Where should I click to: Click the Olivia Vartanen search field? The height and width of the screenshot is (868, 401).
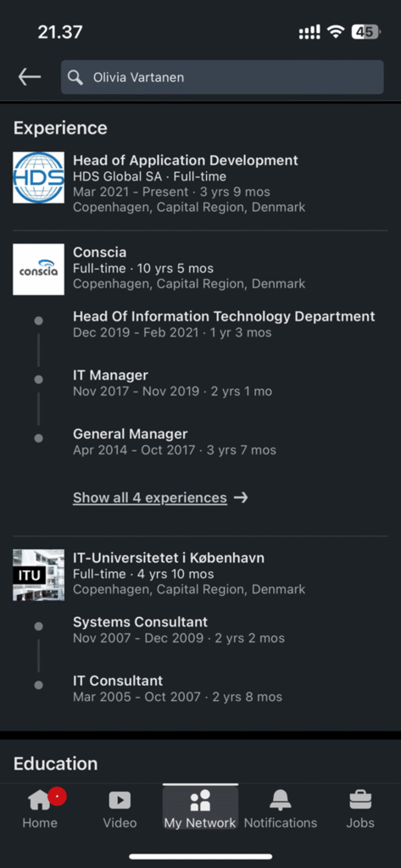pos(222,77)
